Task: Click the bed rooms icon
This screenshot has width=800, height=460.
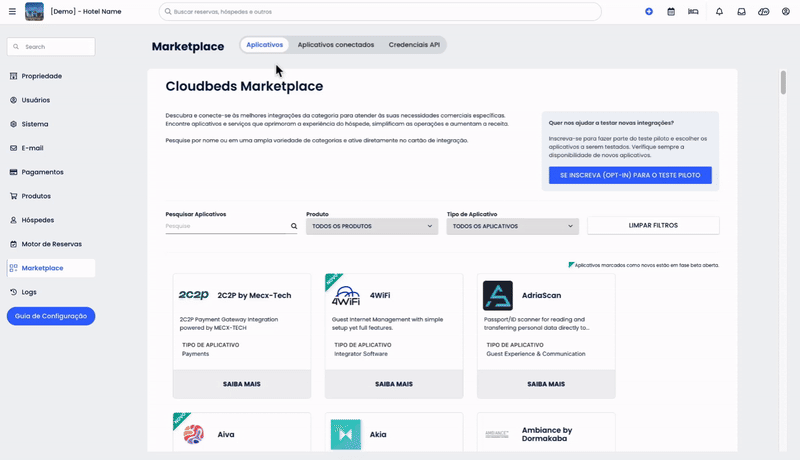Action: tap(693, 11)
